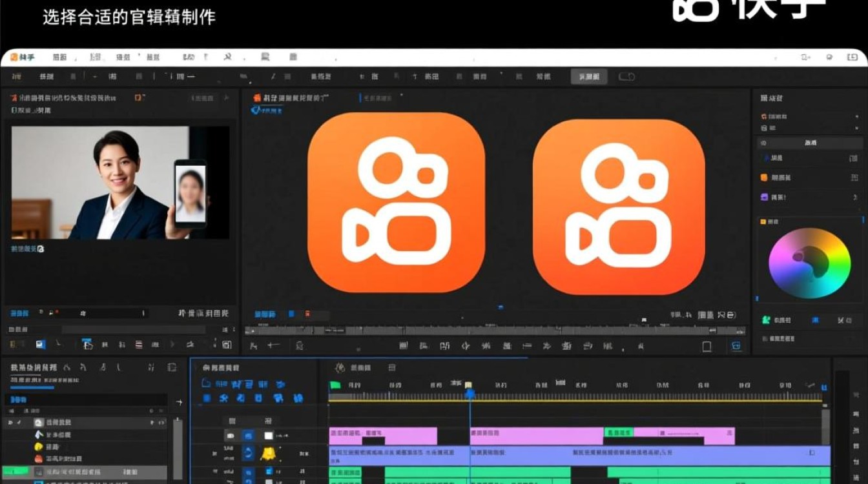This screenshot has height=484, width=868.
Task: Click the square outline icon in the program controls
Action: 707,347
